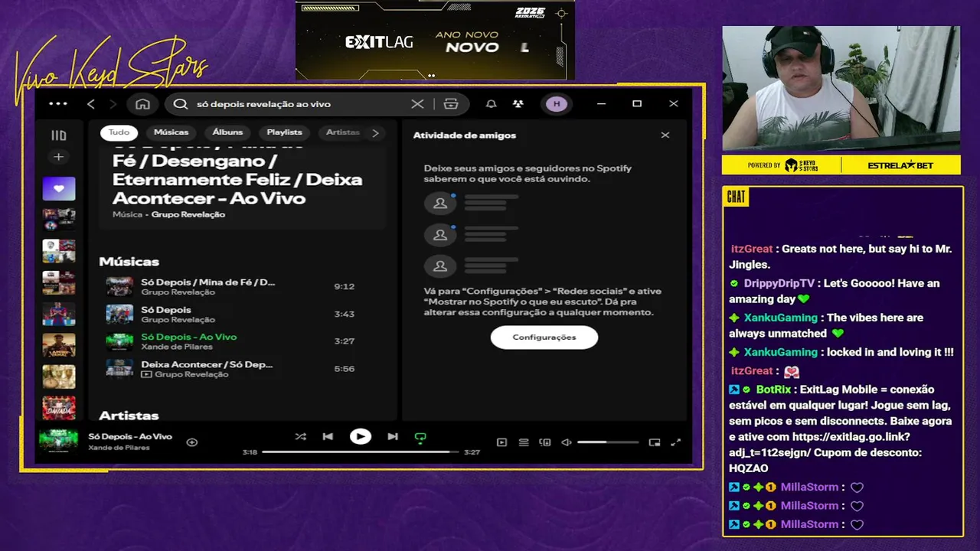Open Spotify Home

pos(142,104)
